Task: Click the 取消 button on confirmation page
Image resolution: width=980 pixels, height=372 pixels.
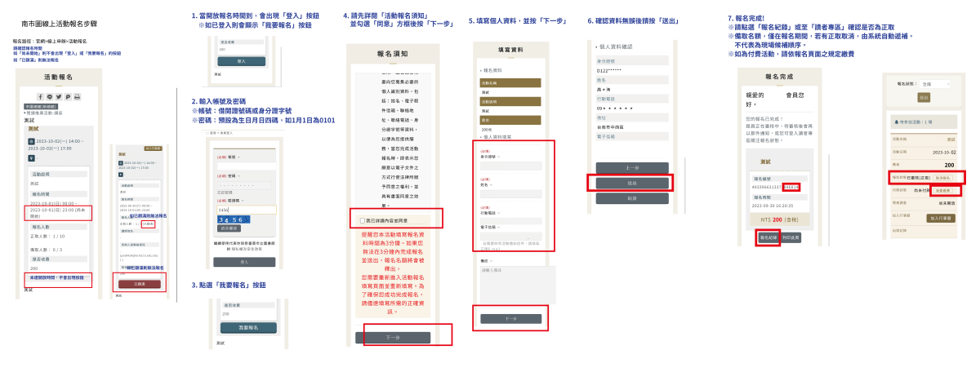Action: (632, 198)
